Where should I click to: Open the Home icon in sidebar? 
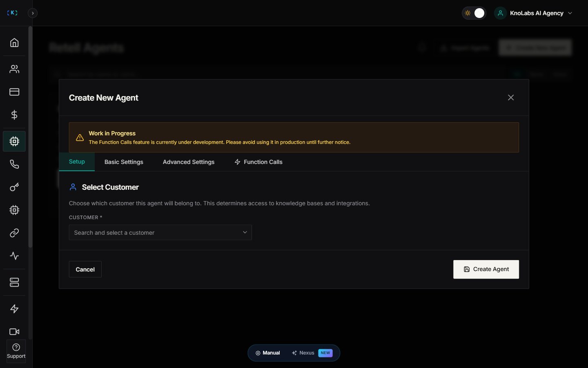[14, 43]
